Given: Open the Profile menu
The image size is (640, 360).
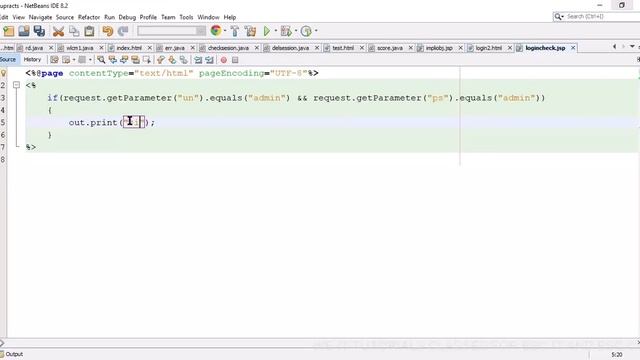Looking at the screenshot, I should coord(148,17).
